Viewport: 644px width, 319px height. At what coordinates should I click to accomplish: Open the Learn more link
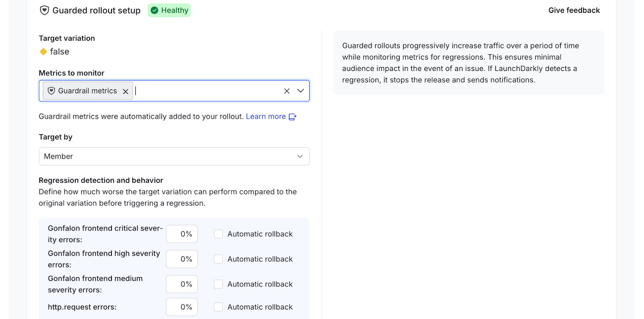[266, 117]
